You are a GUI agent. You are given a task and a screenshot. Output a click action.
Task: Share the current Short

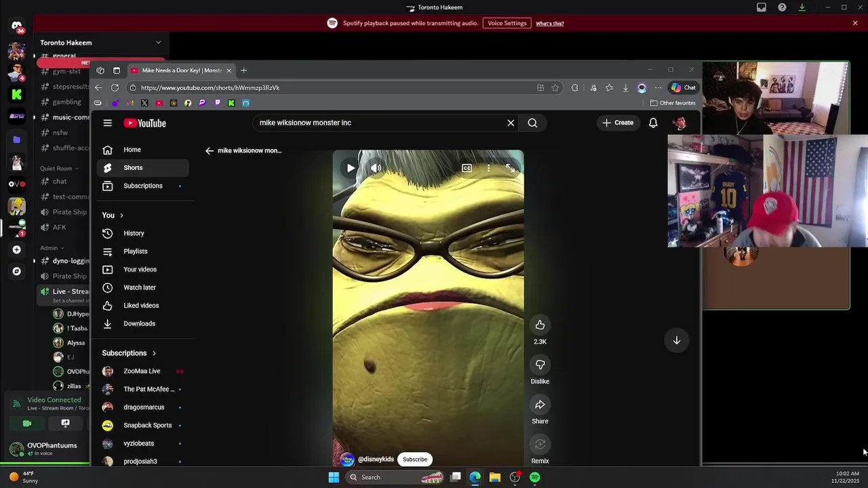[x=540, y=405]
